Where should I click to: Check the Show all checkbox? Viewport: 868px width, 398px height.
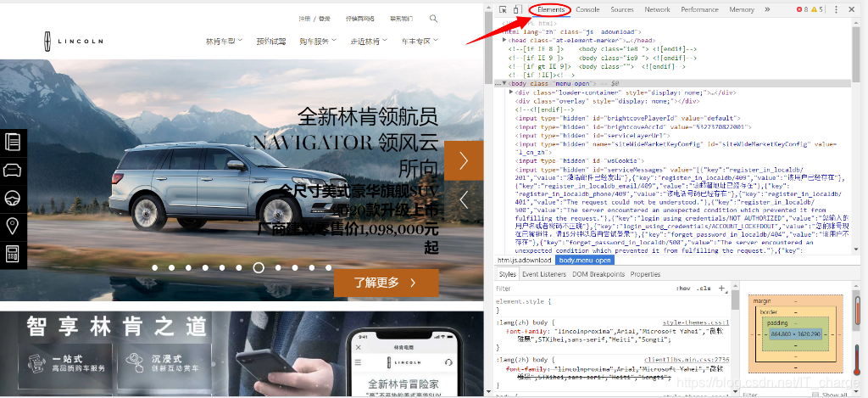point(815,395)
